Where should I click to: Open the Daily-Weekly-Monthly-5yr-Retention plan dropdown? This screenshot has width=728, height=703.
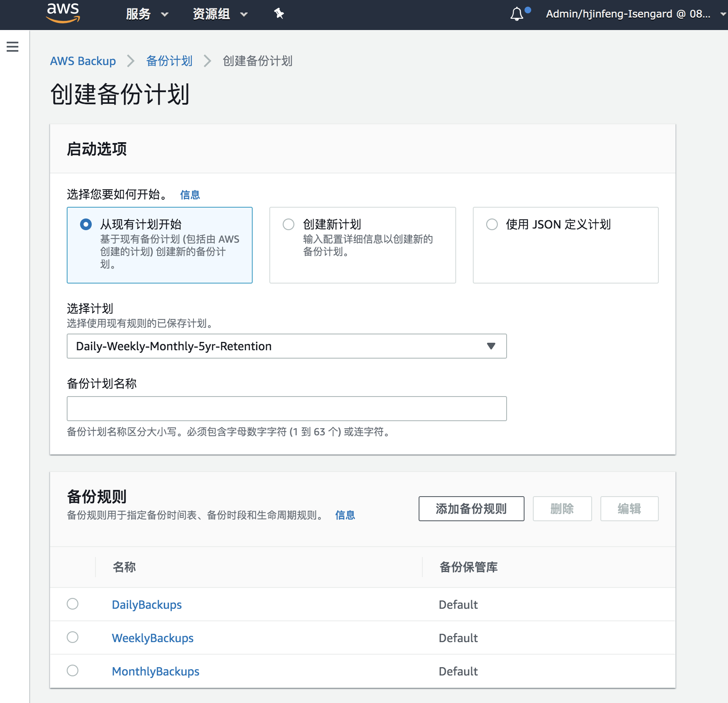click(x=287, y=346)
